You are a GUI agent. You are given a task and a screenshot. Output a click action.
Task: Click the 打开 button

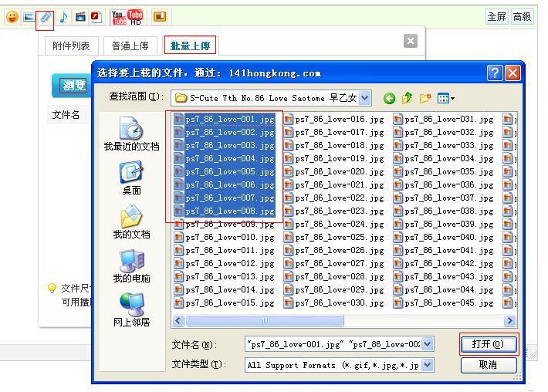point(489,344)
